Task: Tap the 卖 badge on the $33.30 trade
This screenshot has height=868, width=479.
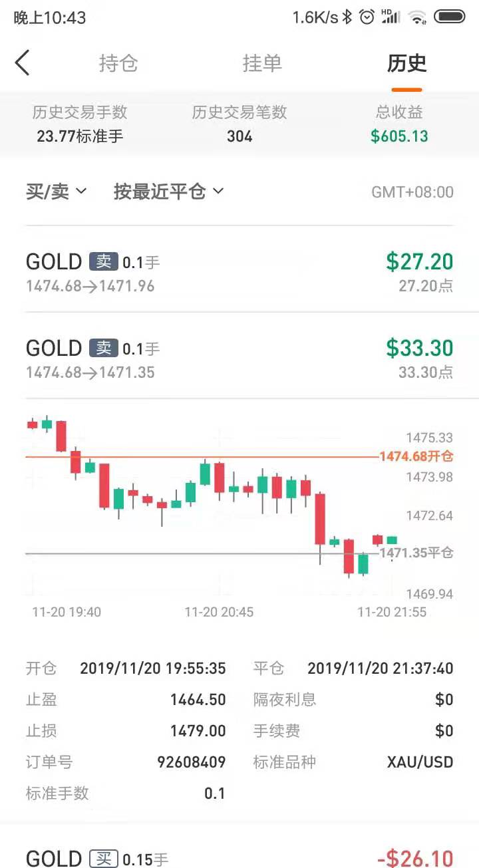Action: [104, 349]
